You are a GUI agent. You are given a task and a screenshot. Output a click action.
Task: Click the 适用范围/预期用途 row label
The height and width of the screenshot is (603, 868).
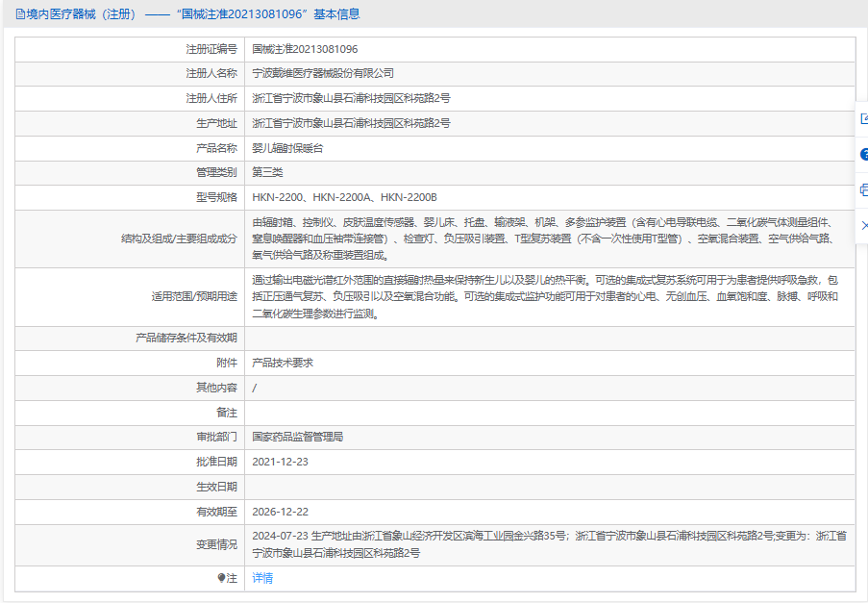point(194,297)
